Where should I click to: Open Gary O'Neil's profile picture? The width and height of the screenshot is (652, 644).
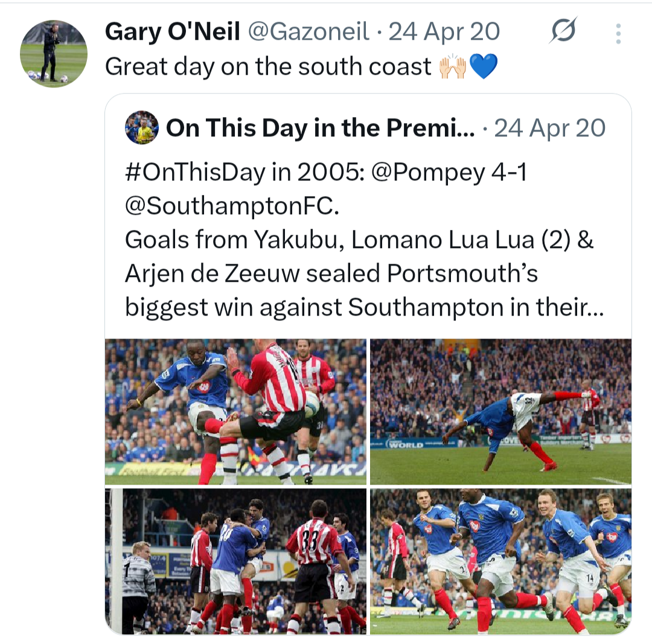tap(53, 54)
